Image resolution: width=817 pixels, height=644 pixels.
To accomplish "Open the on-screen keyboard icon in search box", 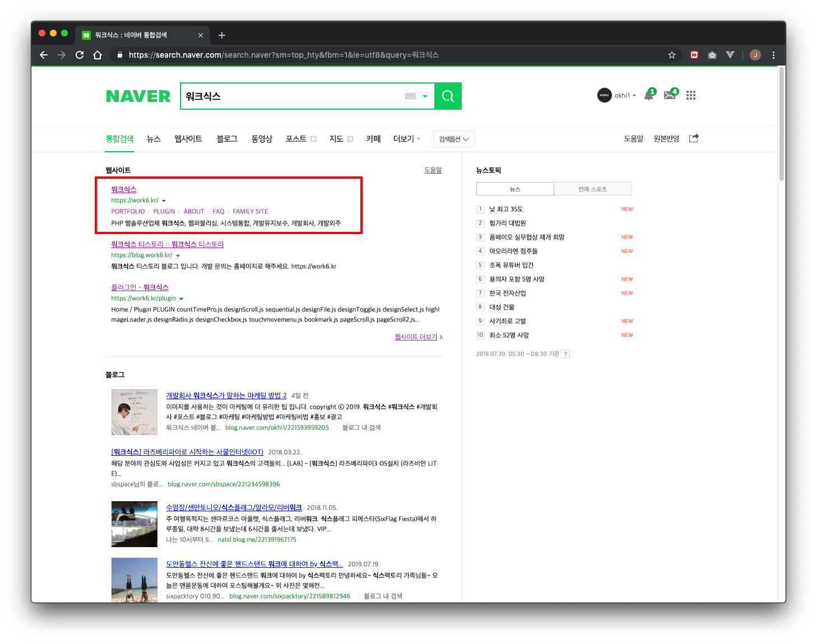I will tap(410, 96).
